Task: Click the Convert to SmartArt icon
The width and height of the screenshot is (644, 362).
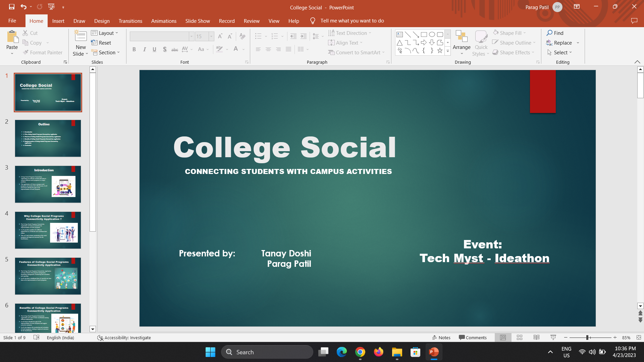Action: 332,52
